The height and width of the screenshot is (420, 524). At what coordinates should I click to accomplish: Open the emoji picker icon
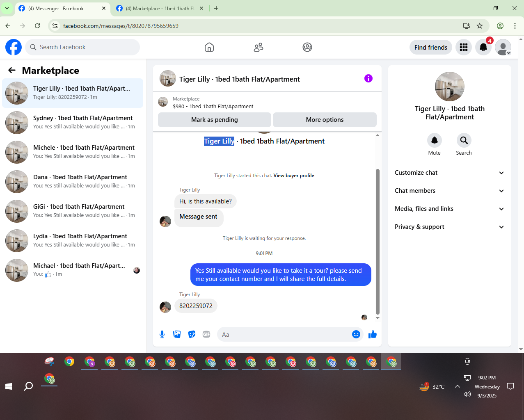[356, 334]
